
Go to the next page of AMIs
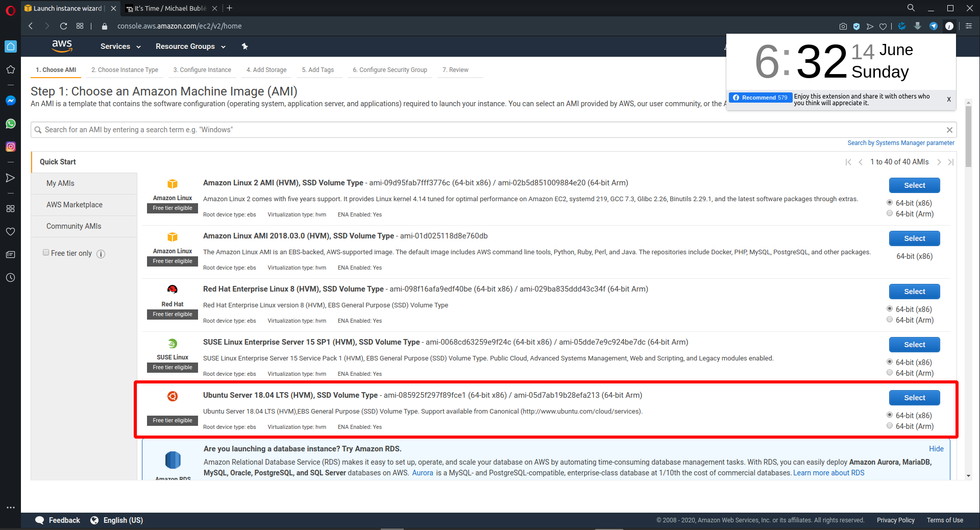(939, 162)
